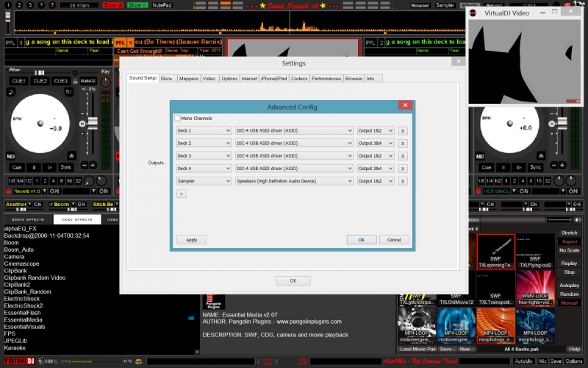Click the music note icon on left deck
This screenshot has width=588, height=368.
pos(11,91)
